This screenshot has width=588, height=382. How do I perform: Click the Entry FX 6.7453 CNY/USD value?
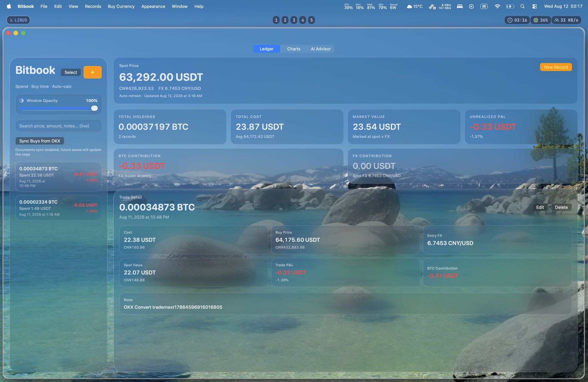pos(450,243)
